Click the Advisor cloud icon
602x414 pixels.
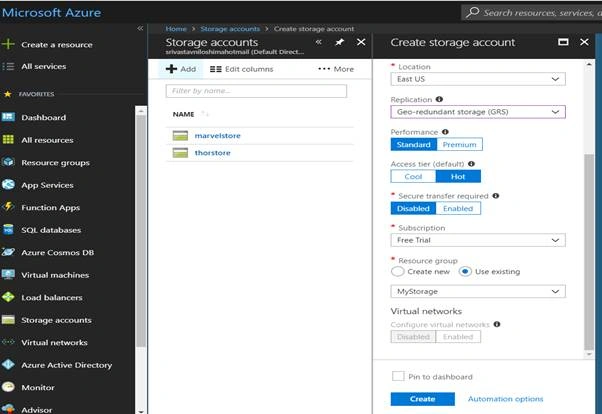[x=8, y=409]
